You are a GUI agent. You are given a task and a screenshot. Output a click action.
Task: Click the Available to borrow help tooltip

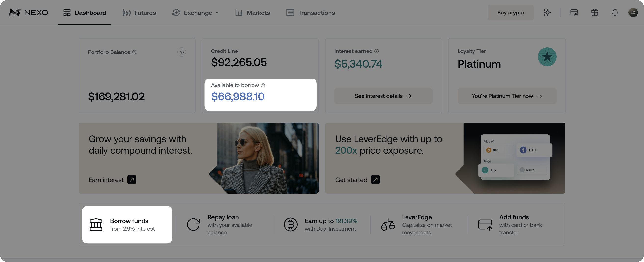click(x=263, y=85)
